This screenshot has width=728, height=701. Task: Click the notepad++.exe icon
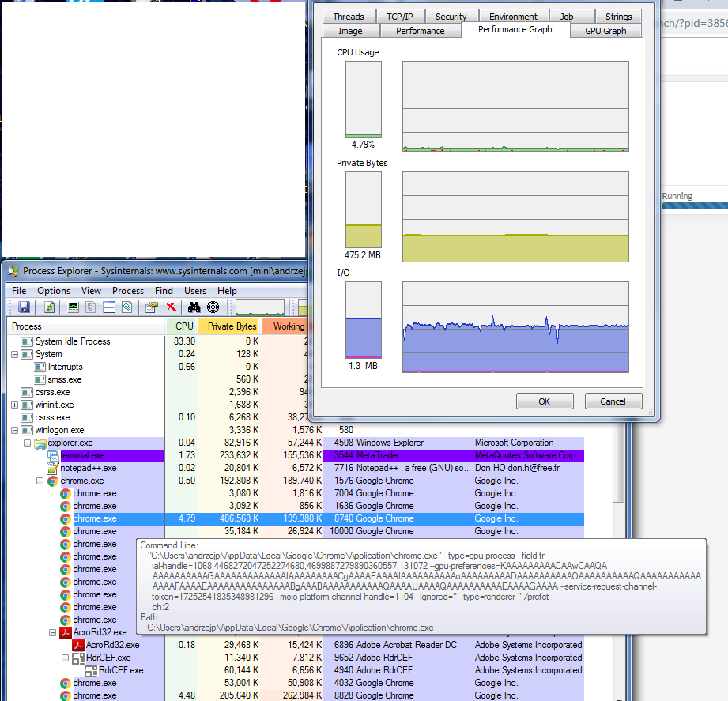coord(52,468)
